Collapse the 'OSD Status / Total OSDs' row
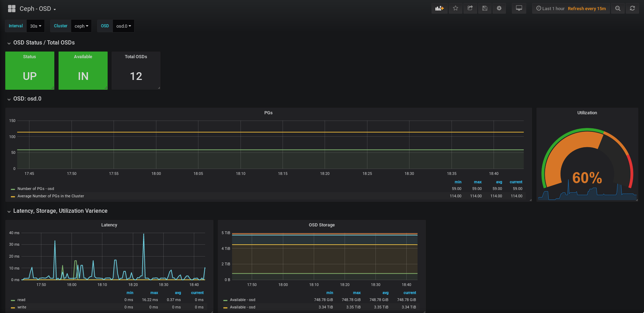This screenshot has width=644, height=313. (44, 42)
